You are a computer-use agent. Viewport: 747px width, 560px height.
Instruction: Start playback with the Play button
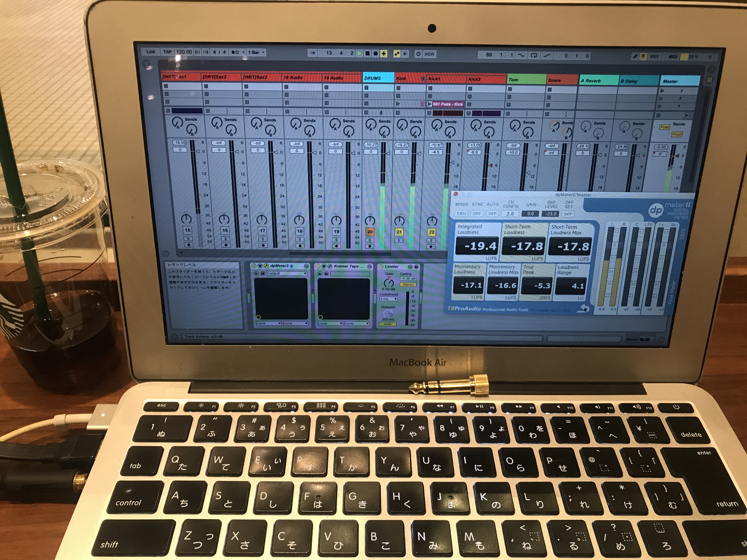(x=359, y=53)
